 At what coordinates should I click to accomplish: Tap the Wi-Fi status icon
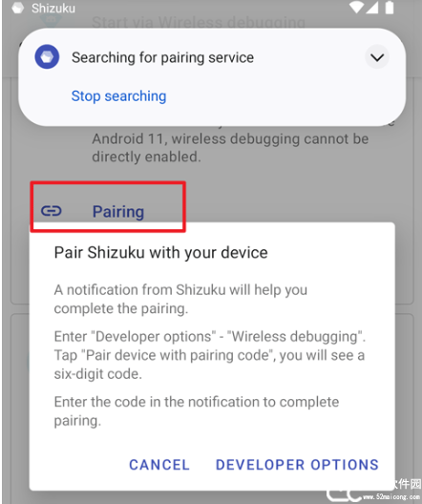356,7
